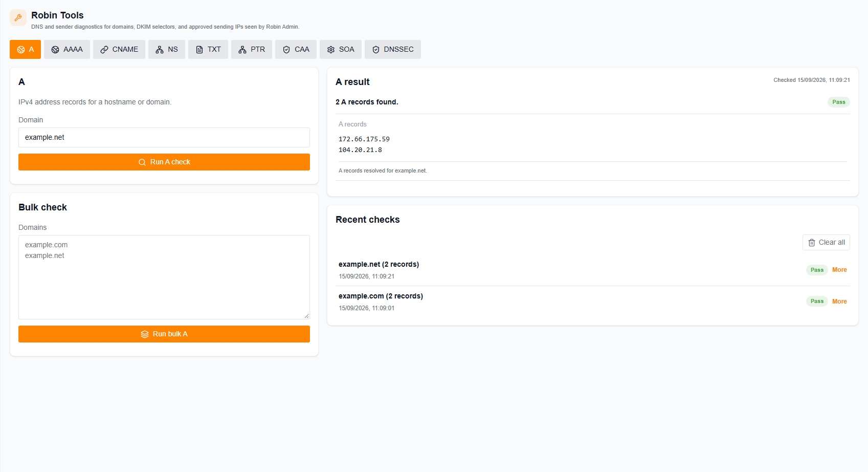Click the Domain input field containing example.net
This screenshot has height=472, width=868.
164,137
